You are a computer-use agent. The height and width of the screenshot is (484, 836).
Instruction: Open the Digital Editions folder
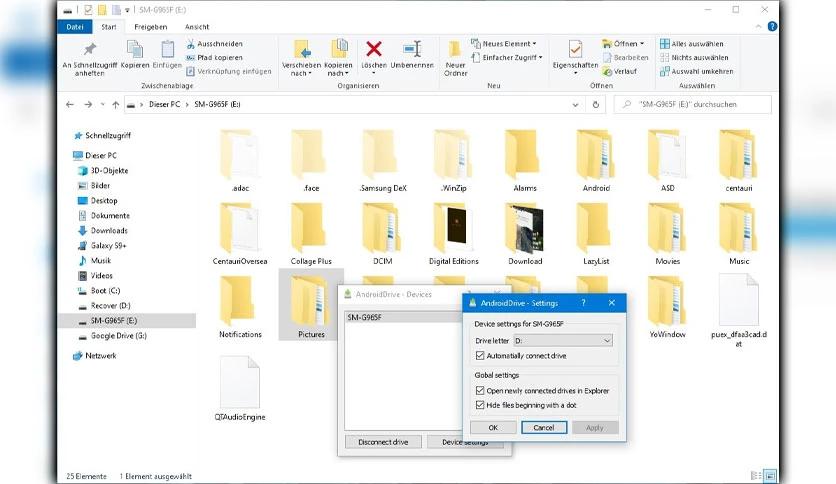pyautogui.click(x=453, y=234)
